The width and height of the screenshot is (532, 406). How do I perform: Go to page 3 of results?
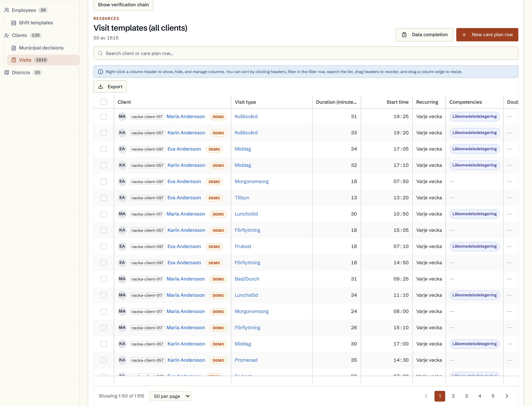466,396
